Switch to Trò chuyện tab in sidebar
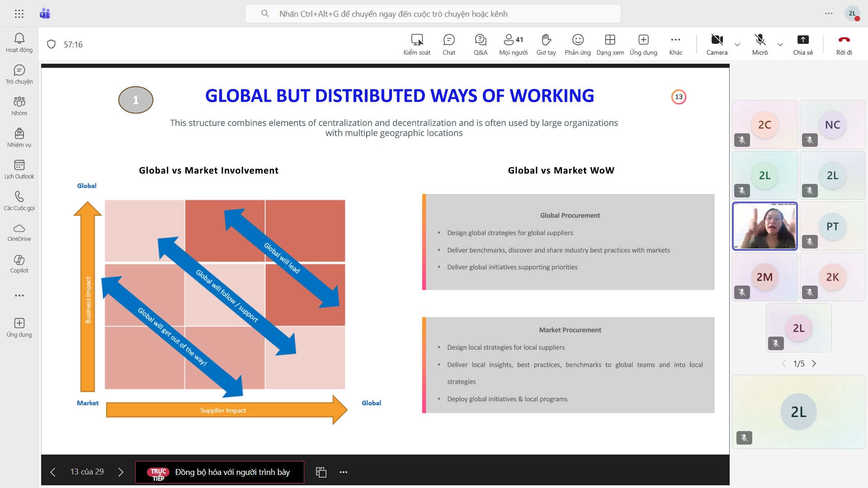Viewport: 868px width, 488px height. [x=19, y=74]
